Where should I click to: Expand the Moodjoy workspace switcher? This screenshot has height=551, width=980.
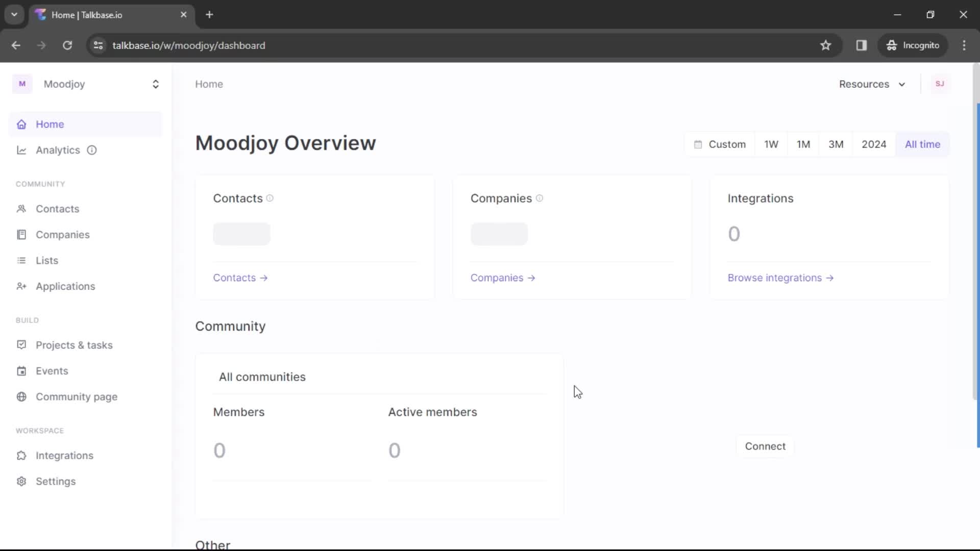click(x=155, y=84)
